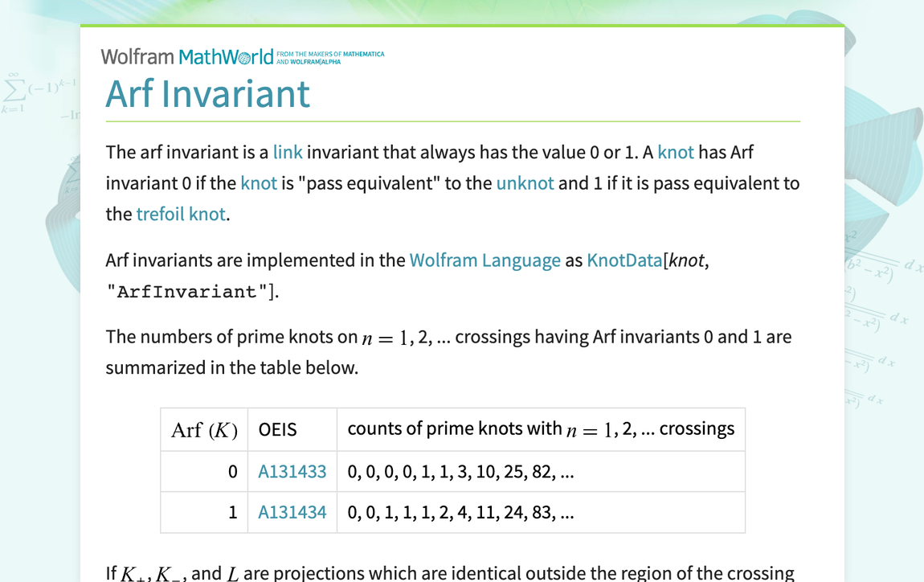Select the Arf Invariant page title
Viewport: 924px width, 582px height.
click(207, 94)
